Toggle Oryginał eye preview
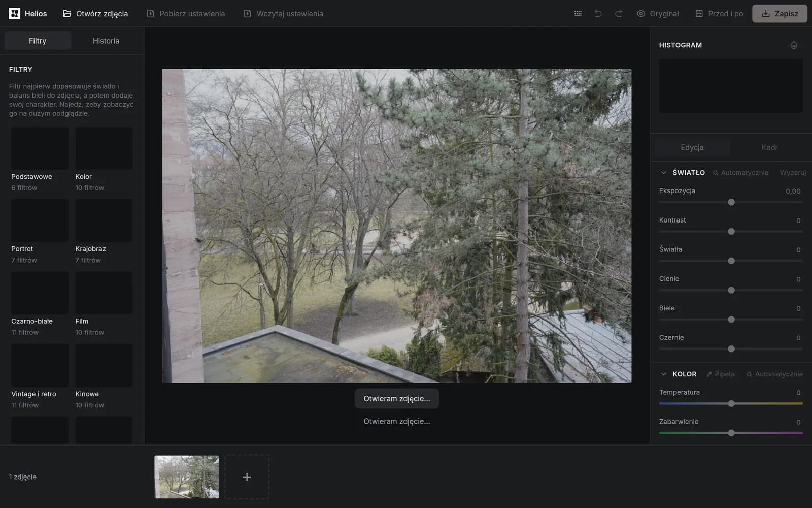The width and height of the screenshot is (812, 508). tap(658, 14)
